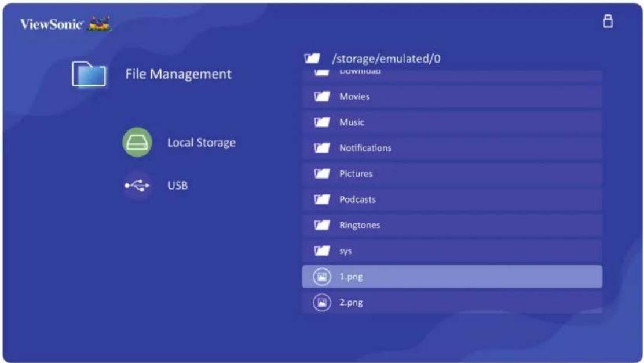The width and height of the screenshot is (644, 363).
Task: Open the Music folder
Action: click(x=452, y=122)
